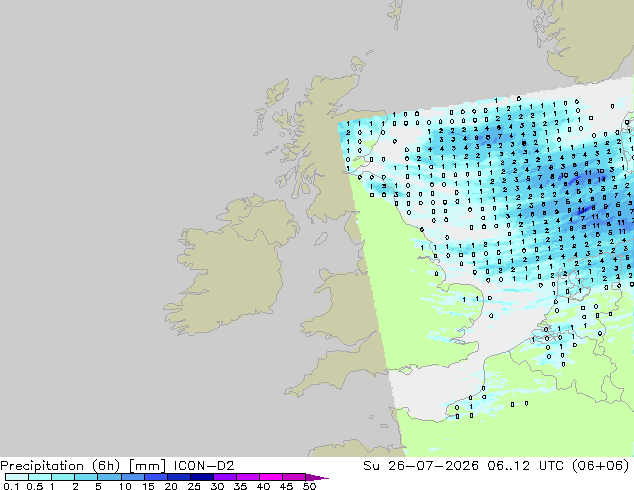
Task: Click the '(06+06)' forecast offset text
Action: (x=600, y=466)
